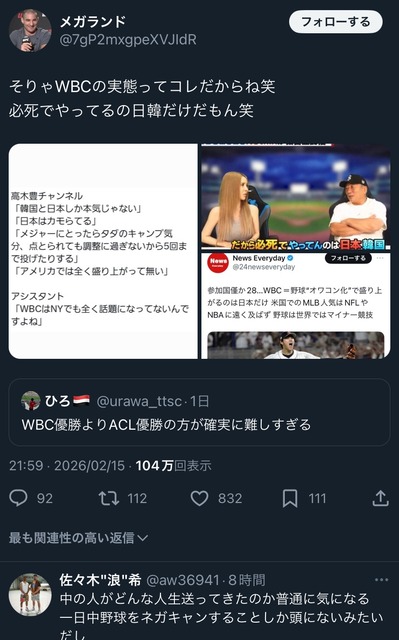The image size is (399, 640).
Task: Open the quoted post by @urawa_ttsc
Action: coord(199,412)
